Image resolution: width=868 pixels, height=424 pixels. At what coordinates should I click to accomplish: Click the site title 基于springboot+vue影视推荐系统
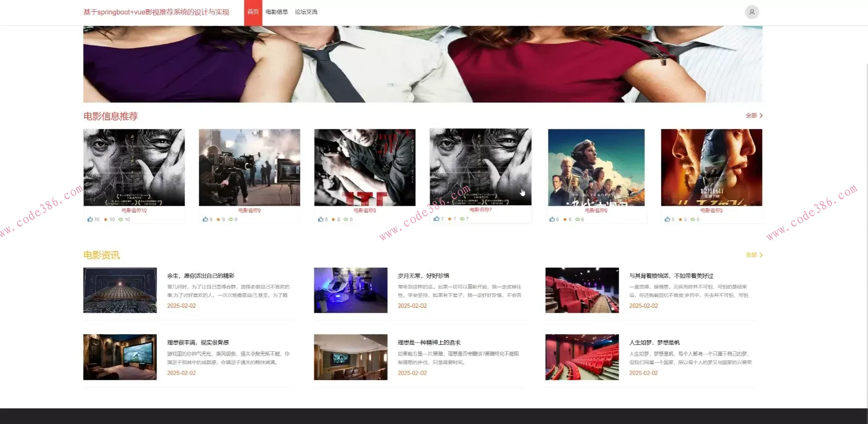(x=156, y=12)
